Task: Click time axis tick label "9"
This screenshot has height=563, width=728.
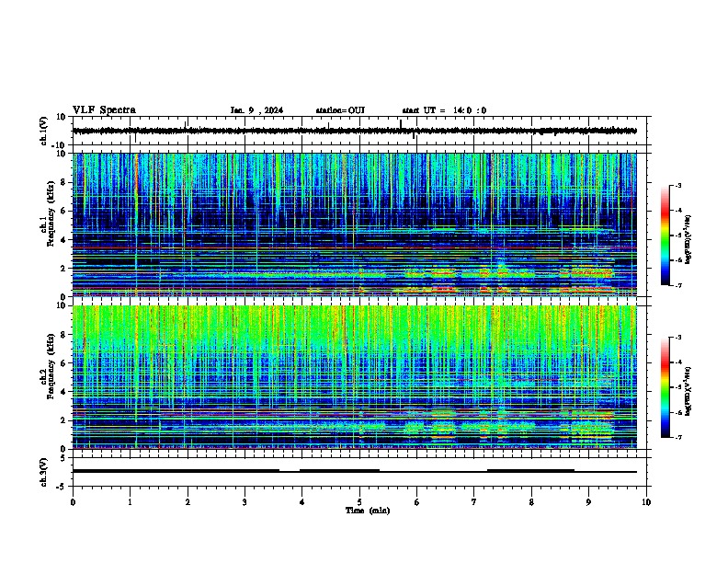Action: click(588, 502)
